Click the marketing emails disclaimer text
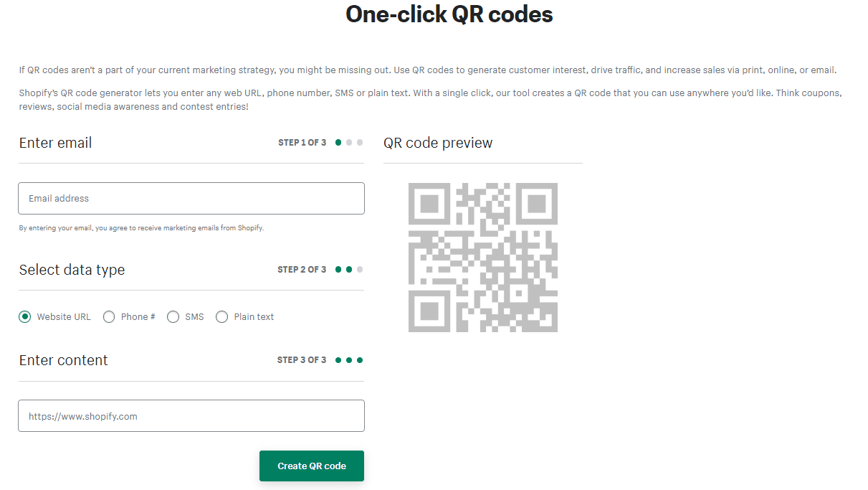 coord(140,227)
